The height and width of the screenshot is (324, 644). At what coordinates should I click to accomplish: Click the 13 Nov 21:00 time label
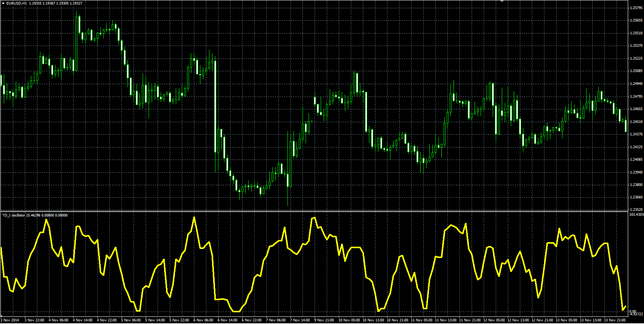[615, 320]
